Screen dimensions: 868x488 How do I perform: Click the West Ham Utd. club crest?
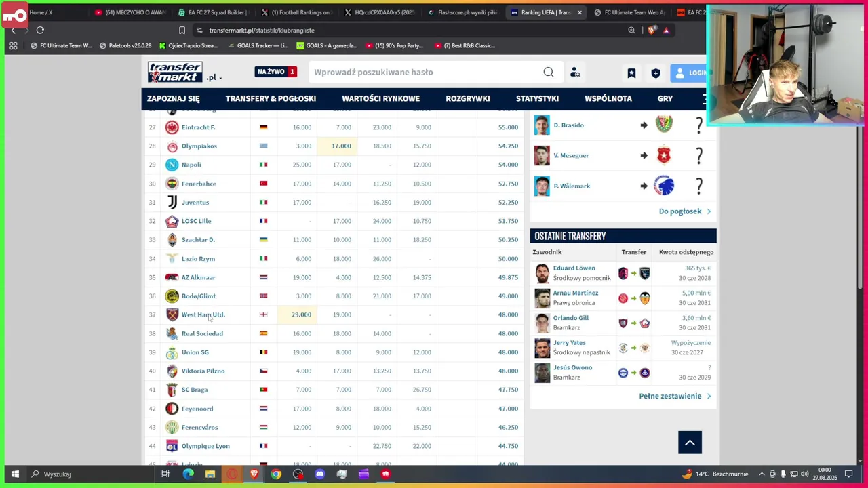(172, 314)
